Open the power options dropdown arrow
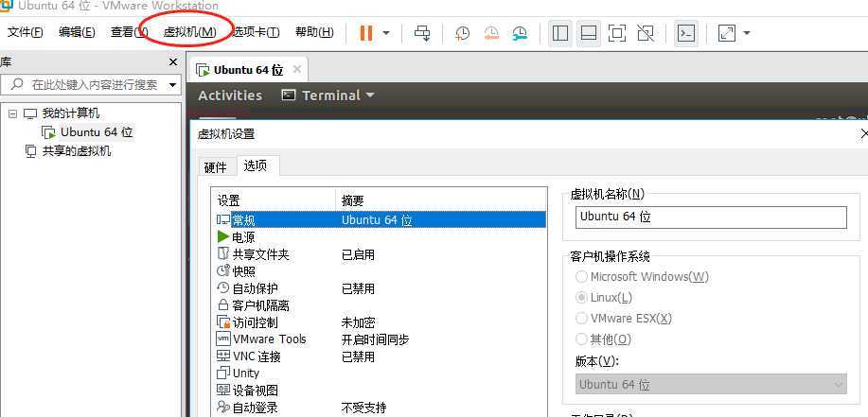Image resolution: width=868 pixels, height=417 pixels. (386, 33)
